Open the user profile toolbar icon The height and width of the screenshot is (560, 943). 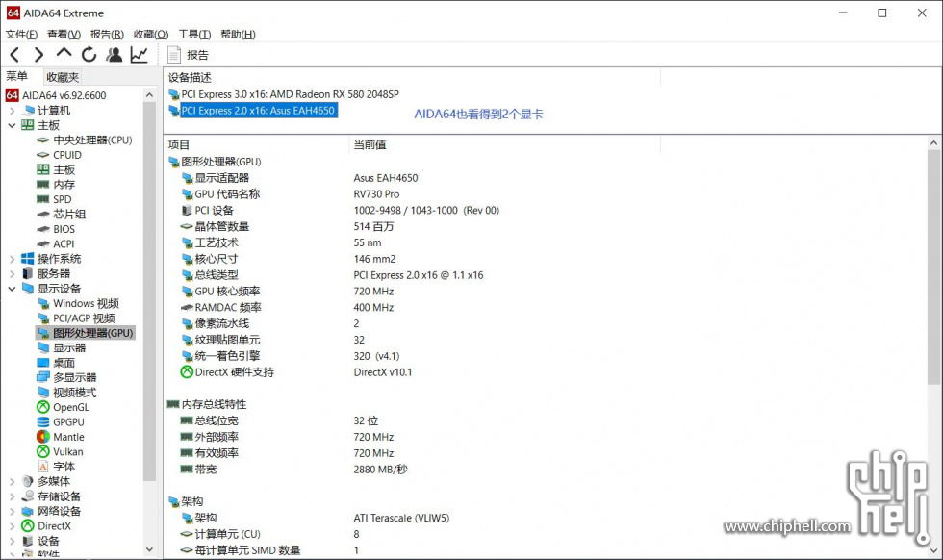click(x=114, y=55)
